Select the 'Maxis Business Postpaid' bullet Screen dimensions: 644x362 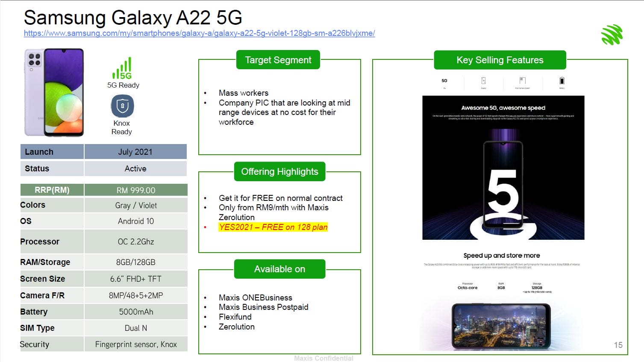tap(264, 307)
